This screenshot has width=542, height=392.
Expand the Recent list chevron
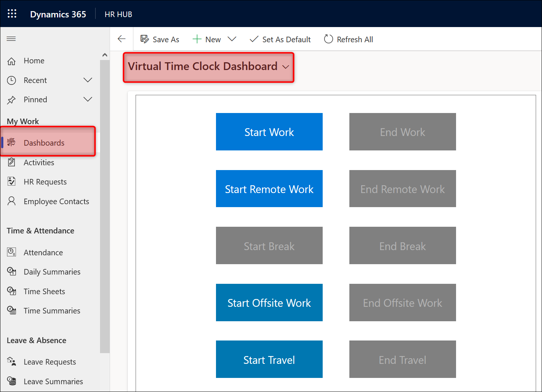[x=88, y=80]
